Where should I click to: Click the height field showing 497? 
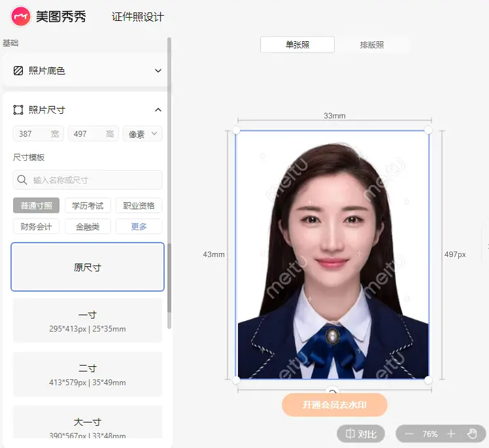tap(93, 134)
